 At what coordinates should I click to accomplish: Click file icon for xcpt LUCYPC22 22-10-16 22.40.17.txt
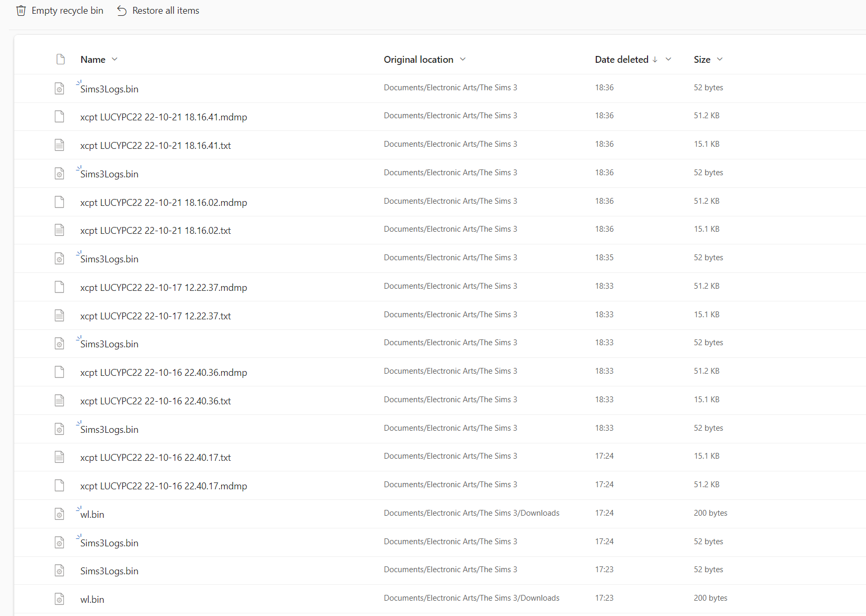click(x=60, y=457)
